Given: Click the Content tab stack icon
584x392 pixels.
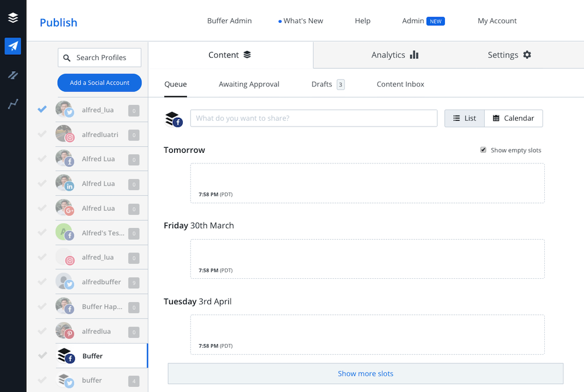Looking at the screenshot, I should click(x=247, y=55).
